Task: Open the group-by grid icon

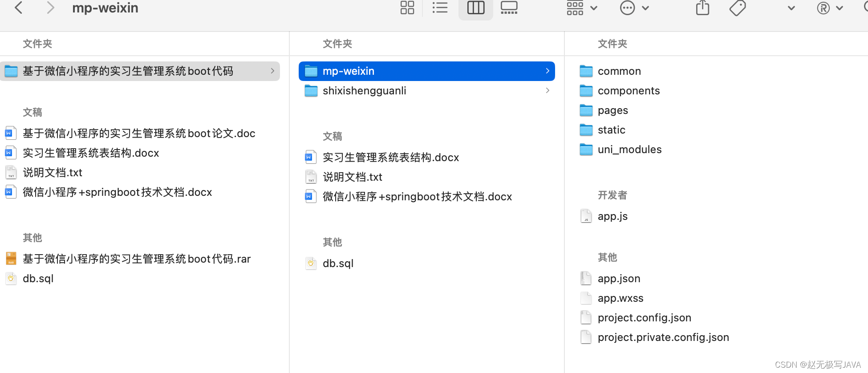Action: (x=575, y=8)
